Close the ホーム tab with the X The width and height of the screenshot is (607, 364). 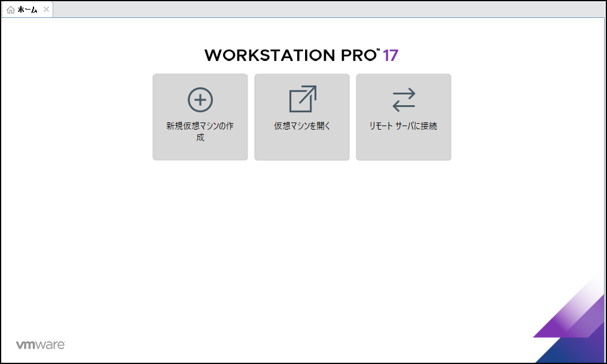click(46, 10)
